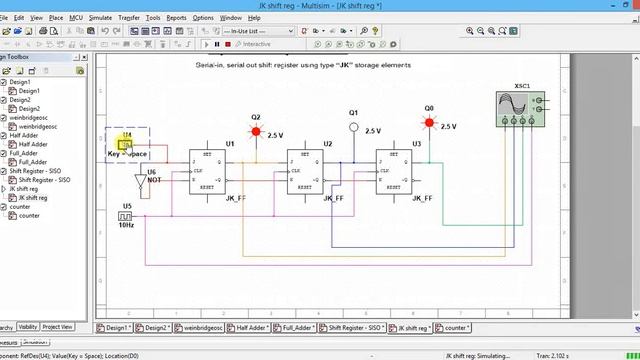Click the U6 NOT gate symbol
Screen dimensions: 640x360
click(x=141, y=182)
